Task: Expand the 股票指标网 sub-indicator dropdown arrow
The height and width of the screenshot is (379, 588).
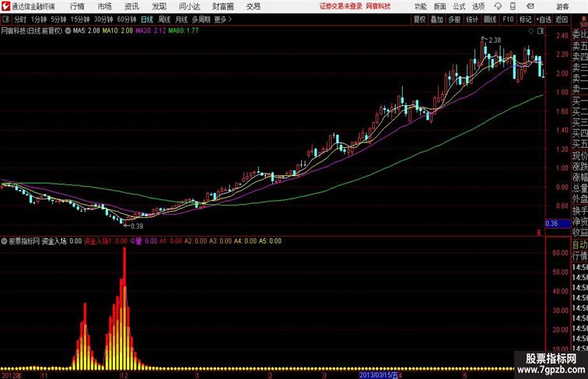Action: point(4,241)
